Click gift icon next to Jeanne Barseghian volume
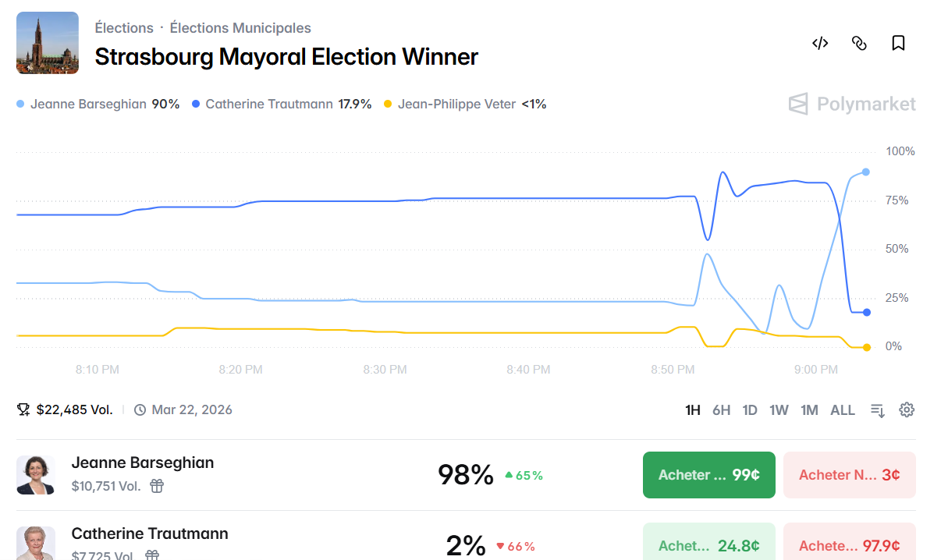 157,486
